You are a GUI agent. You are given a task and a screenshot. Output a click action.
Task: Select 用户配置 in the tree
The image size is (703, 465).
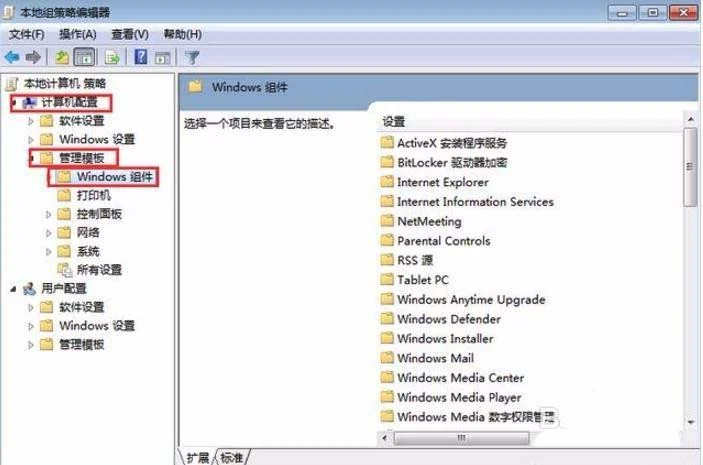(x=64, y=288)
